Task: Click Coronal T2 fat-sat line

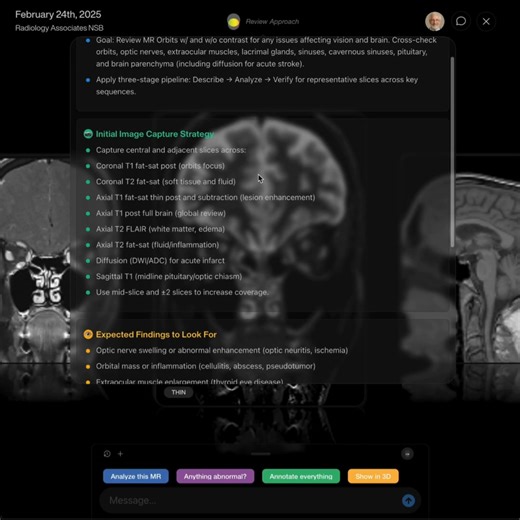Action: 166,182
